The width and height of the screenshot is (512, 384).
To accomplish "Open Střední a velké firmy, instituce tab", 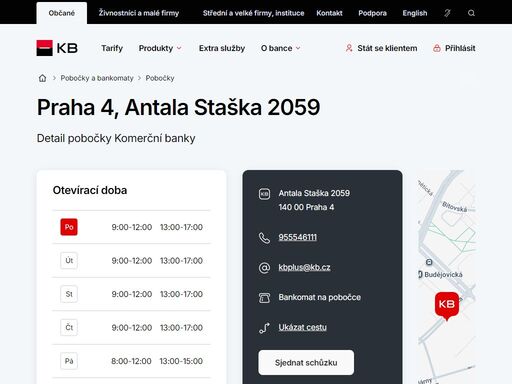I will pos(253,13).
